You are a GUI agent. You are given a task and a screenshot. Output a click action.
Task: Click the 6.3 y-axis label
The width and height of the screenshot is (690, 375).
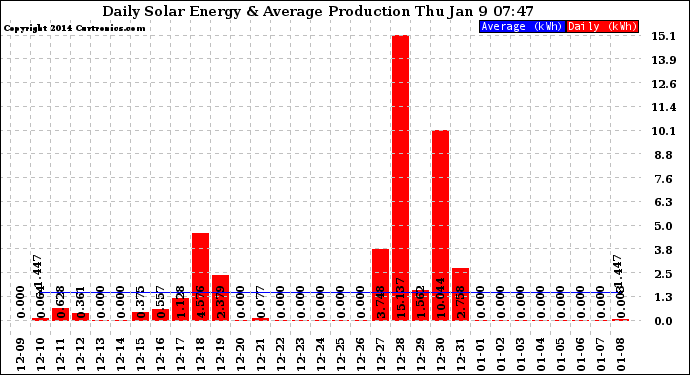click(x=664, y=202)
